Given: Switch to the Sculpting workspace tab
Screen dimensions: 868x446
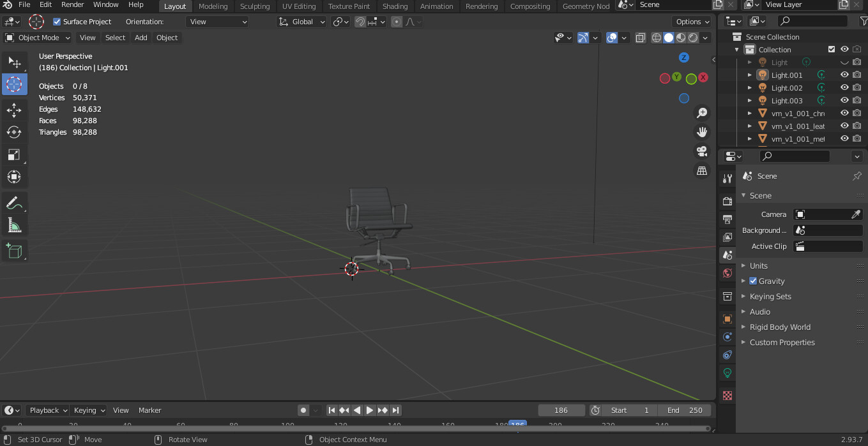Looking at the screenshot, I should (255, 6).
